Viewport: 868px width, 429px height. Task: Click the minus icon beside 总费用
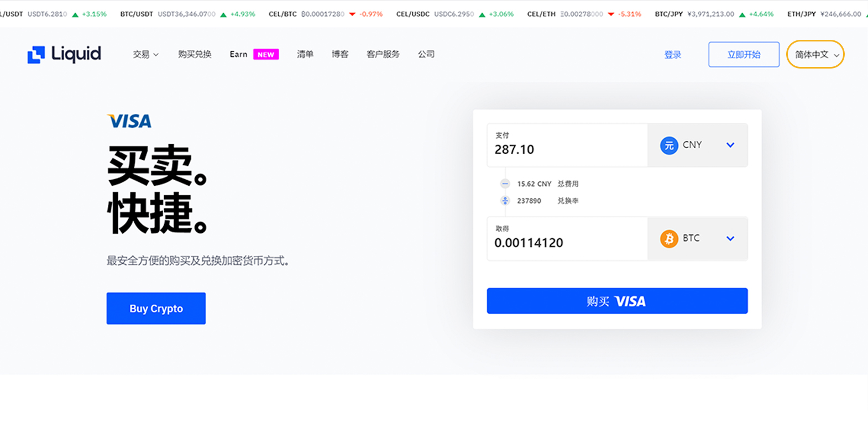[505, 184]
